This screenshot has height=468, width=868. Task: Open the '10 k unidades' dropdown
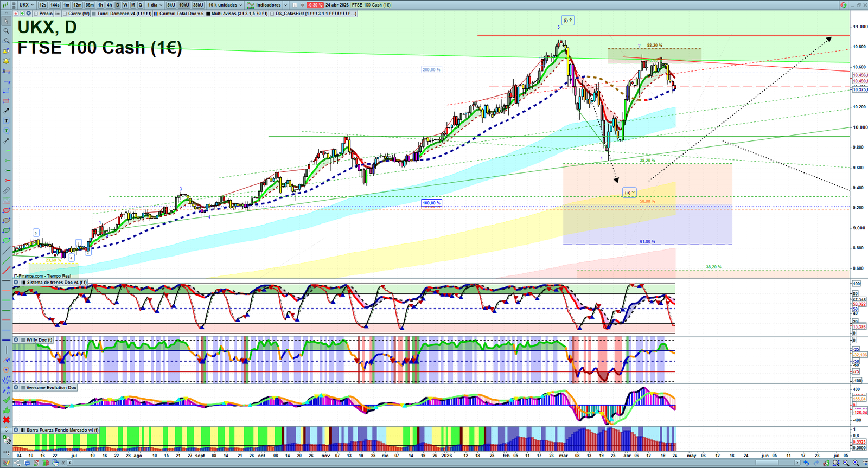pos(225,5)
